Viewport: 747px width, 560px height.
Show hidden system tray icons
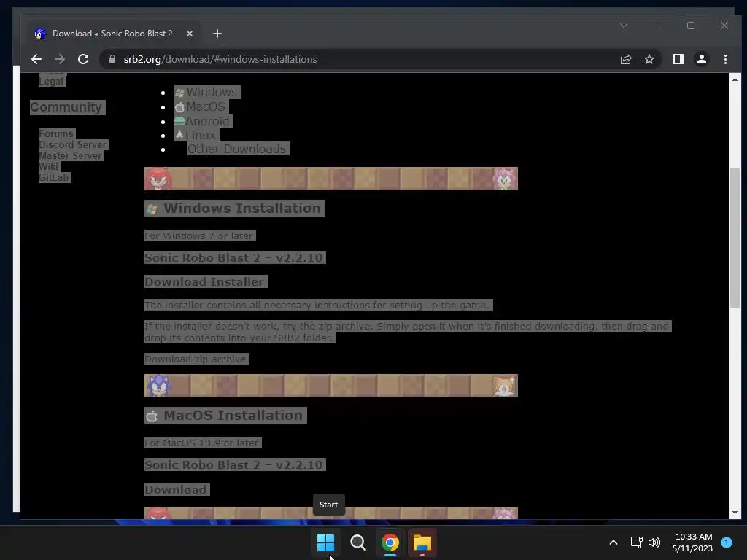[614, 542]
